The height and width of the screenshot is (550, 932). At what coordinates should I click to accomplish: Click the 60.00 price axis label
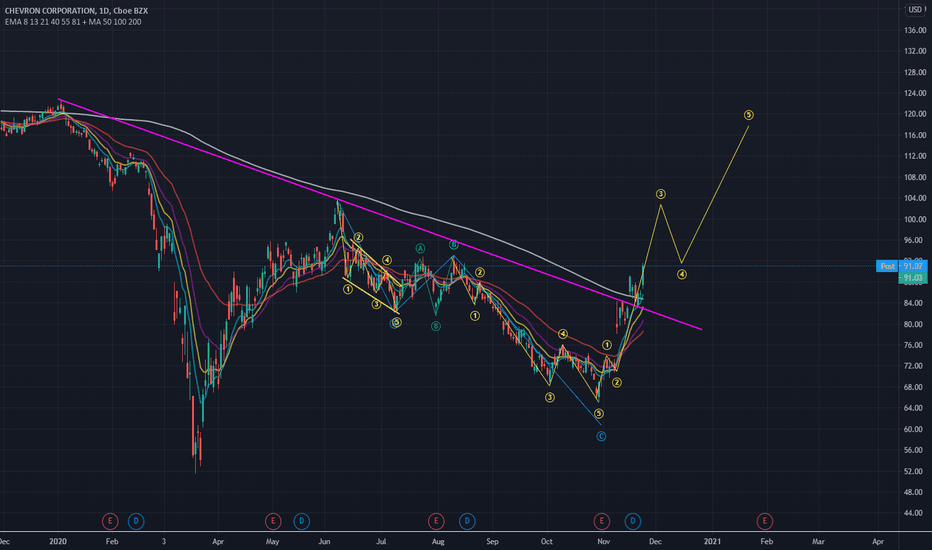coord(915,429)
